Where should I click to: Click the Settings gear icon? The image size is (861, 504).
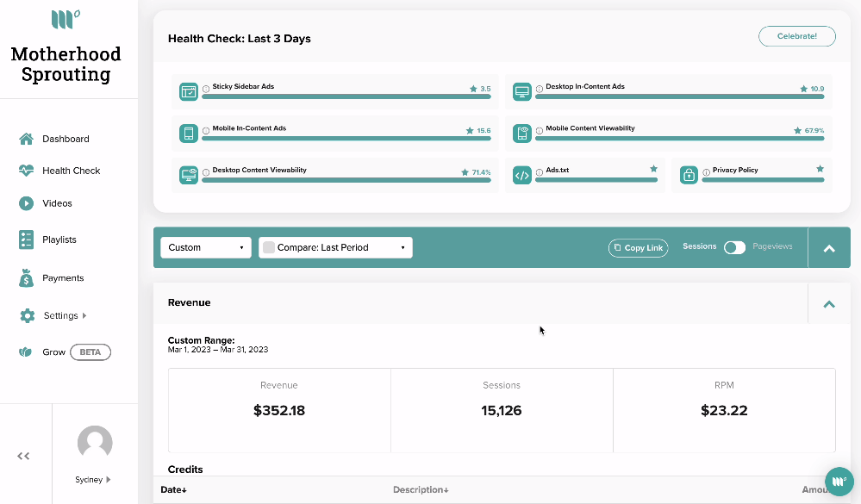point(27,315)
